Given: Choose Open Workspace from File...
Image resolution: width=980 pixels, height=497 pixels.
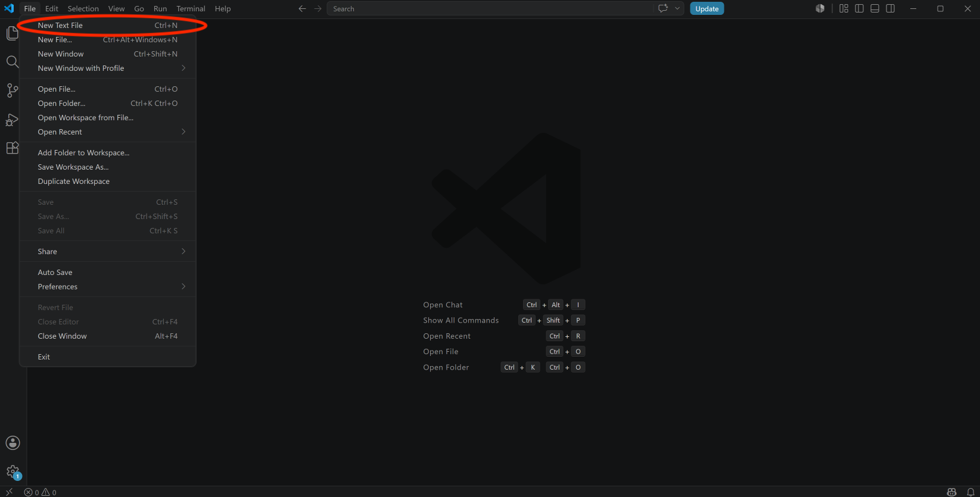Looking at the screenshot, I should click(x=108, y=118).
